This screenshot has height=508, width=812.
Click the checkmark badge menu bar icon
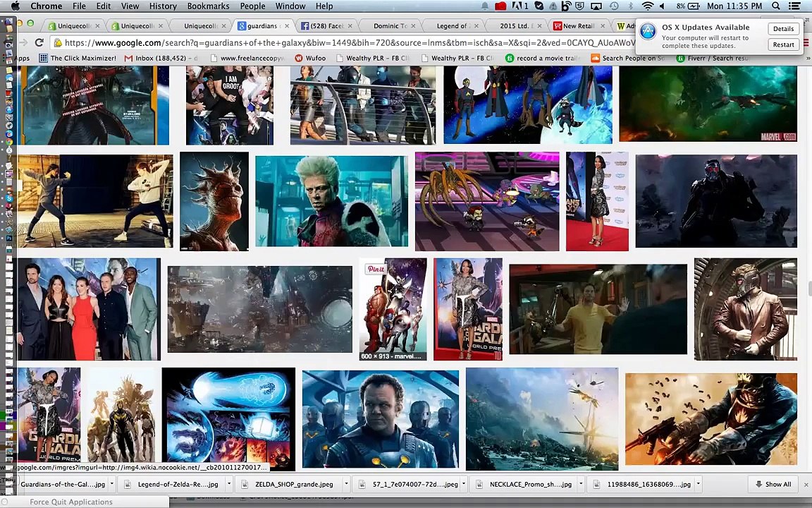(539, 6)
